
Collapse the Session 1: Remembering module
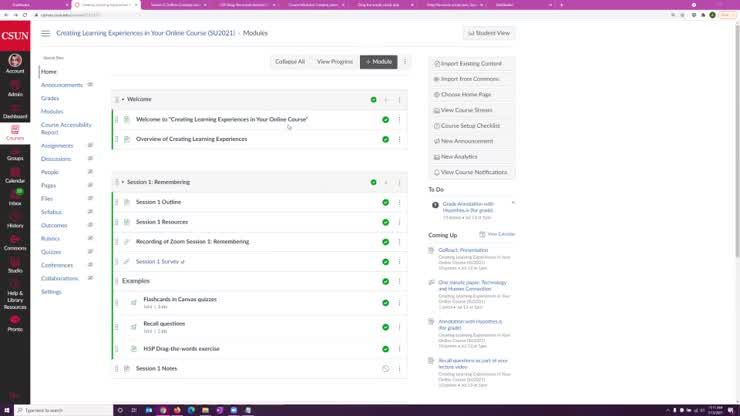[123, 182]
